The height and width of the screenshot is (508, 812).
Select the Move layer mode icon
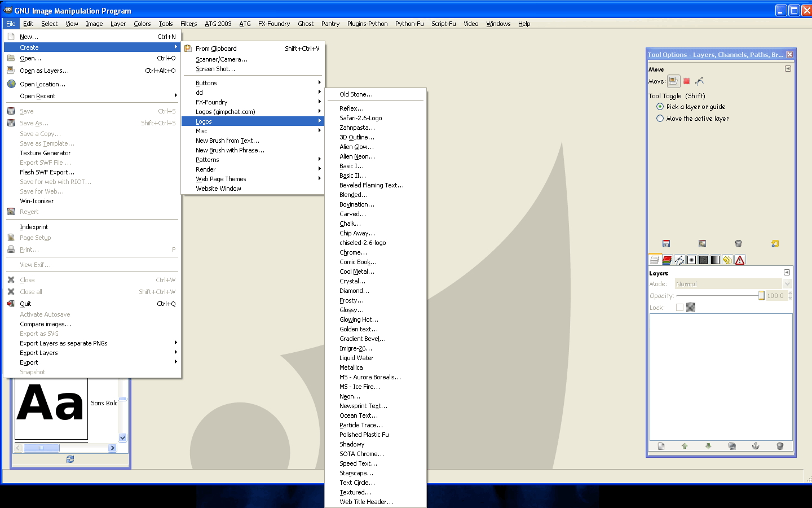673,81
